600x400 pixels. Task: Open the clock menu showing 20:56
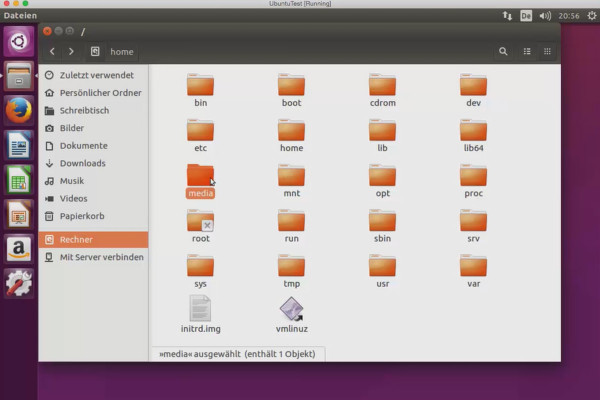(569, 16)
